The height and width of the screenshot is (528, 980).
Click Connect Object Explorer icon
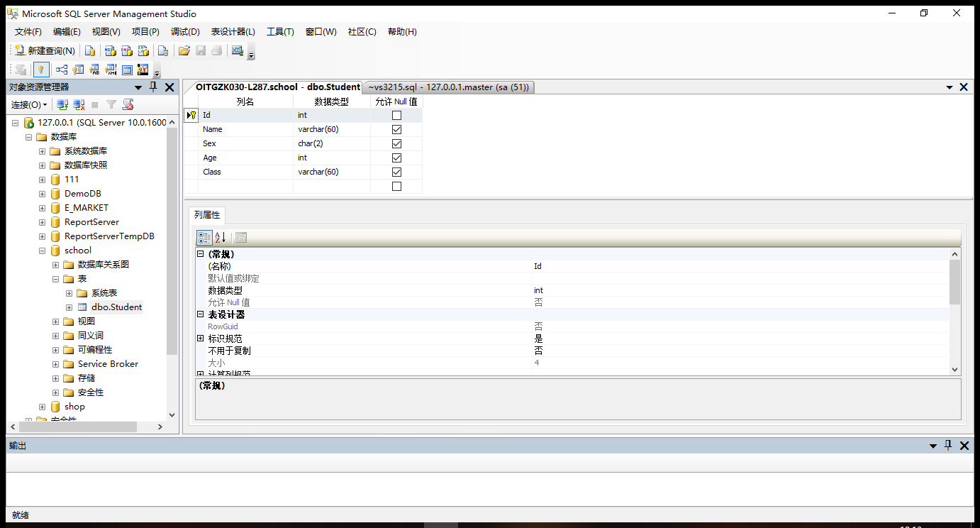(63, 104)
